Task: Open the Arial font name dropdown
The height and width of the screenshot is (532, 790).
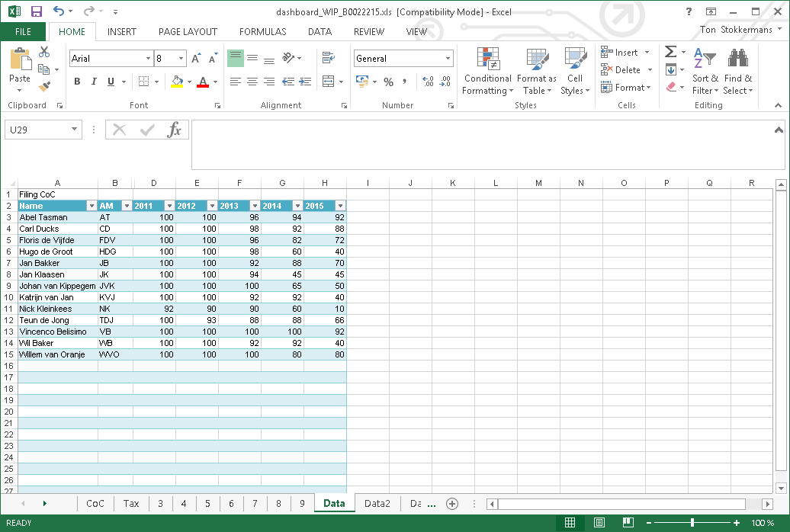Action: pyautogui.click(x=148, y=59)
